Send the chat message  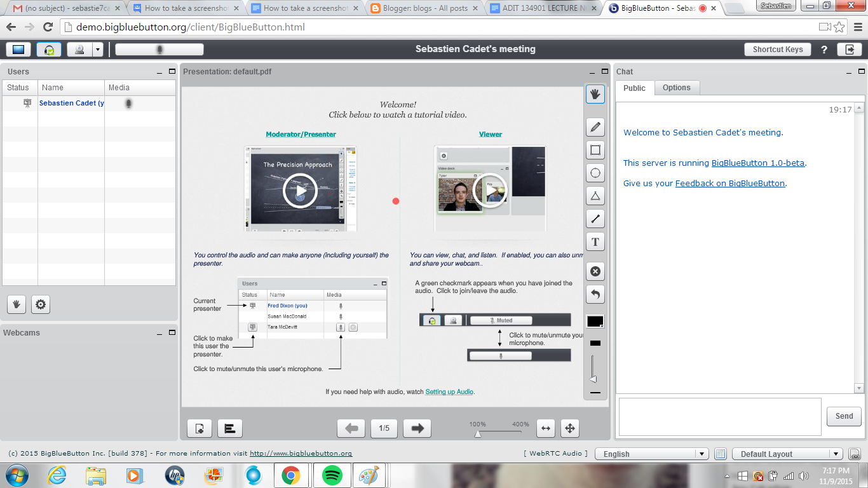pyautogui.click(x=844, y=416)
